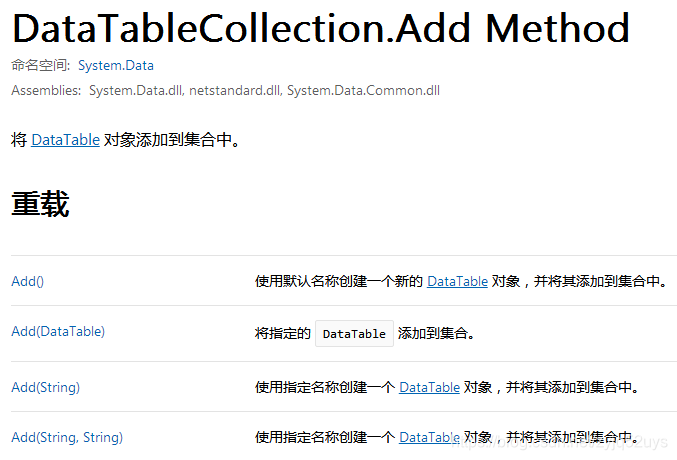The image size is (677, 460).
Task: Click the DataTable inline code box
Action: point(354,333)
